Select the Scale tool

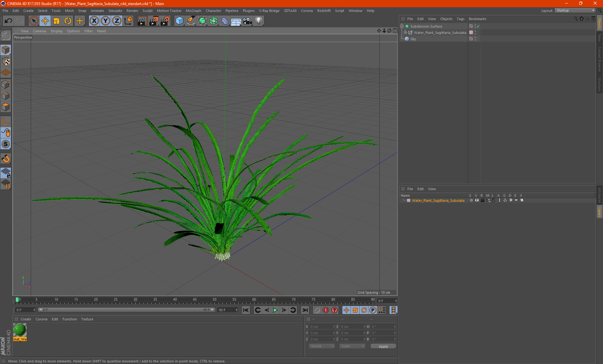coord(57,21)
